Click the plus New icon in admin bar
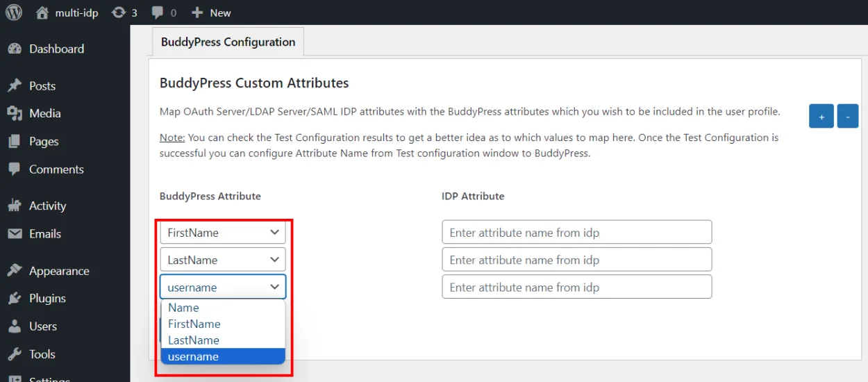Screen dimensions: 868x382 [x=197, y=13]
